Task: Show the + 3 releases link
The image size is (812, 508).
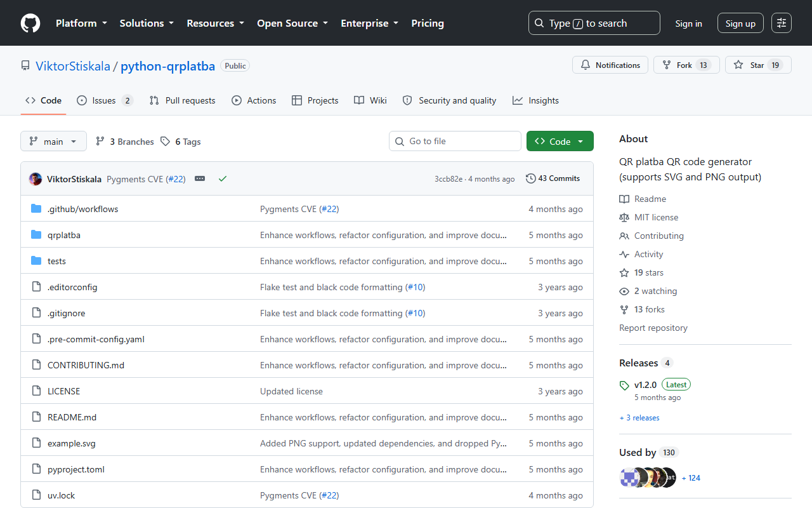Action: tap(639, 418)
